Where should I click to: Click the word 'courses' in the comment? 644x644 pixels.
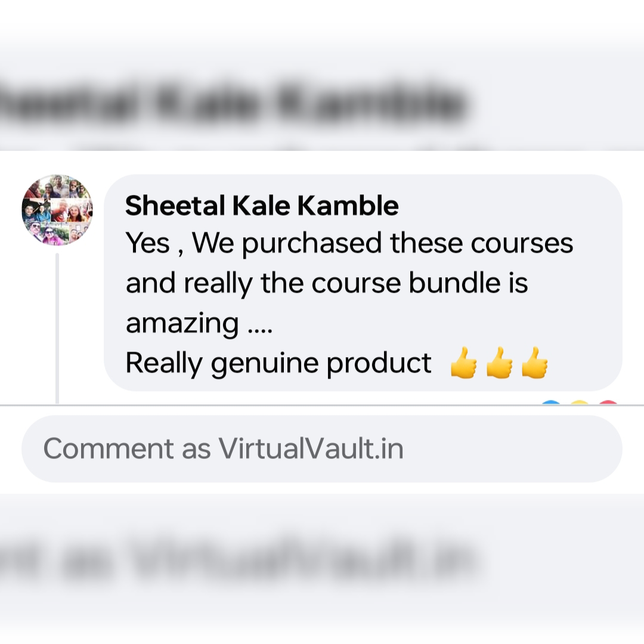coord(522,243)
